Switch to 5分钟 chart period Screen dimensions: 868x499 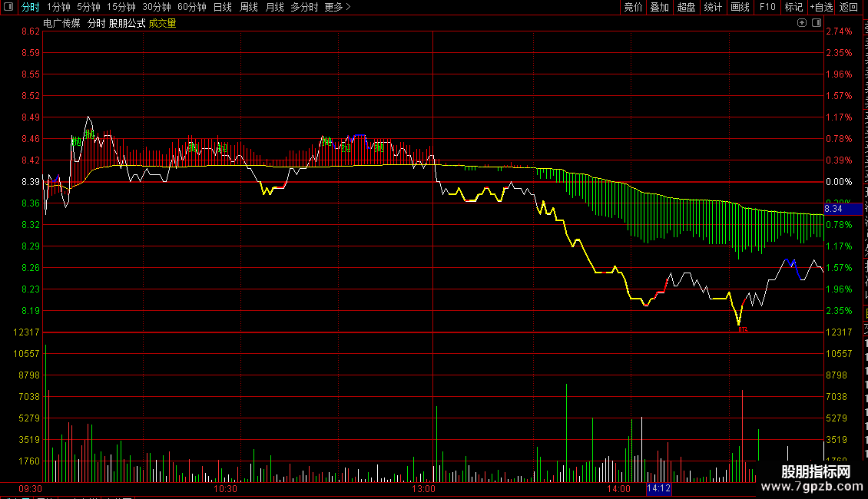(x=88, y=7)
